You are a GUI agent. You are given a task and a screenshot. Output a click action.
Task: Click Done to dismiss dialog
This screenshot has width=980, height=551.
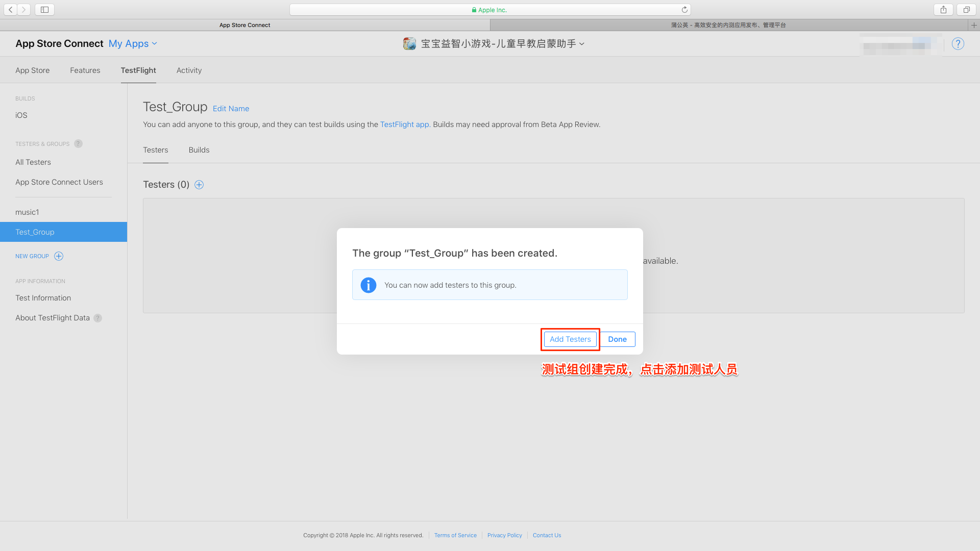[x=618, y=339]
